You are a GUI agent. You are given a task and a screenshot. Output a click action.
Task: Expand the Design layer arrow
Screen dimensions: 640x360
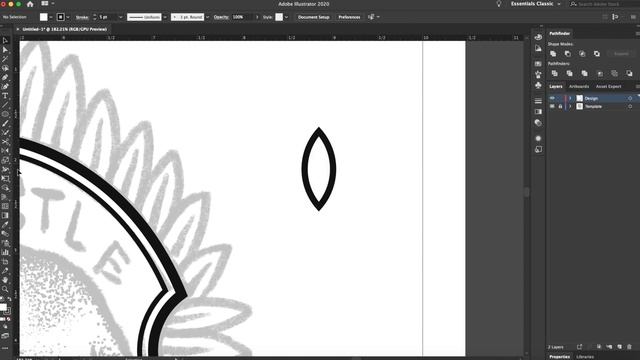click(x=570, y=98)
